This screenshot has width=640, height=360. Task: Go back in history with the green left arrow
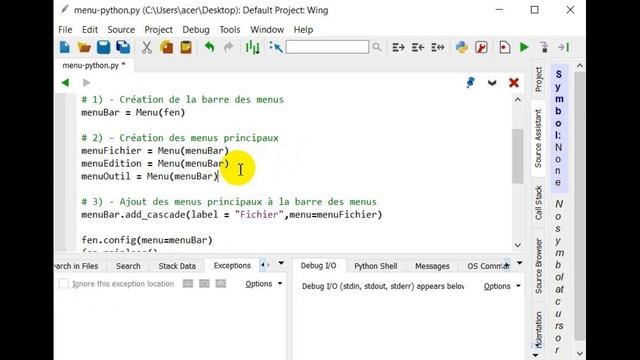pos(65,83)
